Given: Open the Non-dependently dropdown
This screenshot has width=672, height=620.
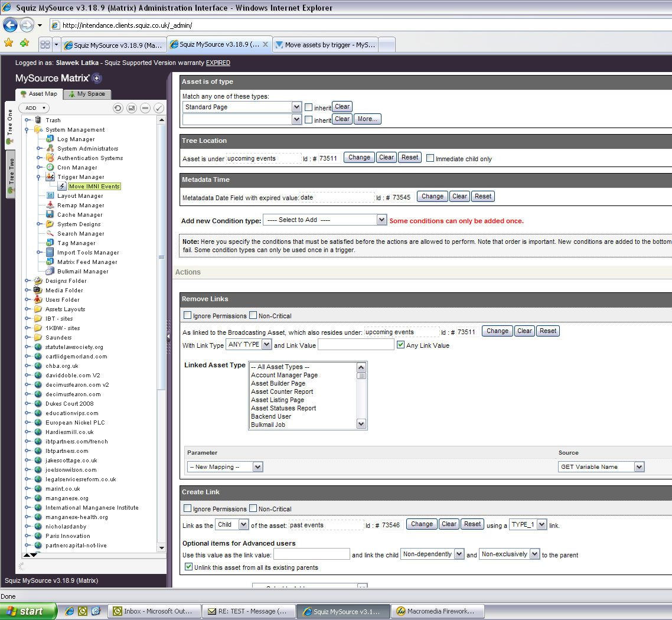Looking at the screenshot, I should pyautogui.click(x=432, y=554).
